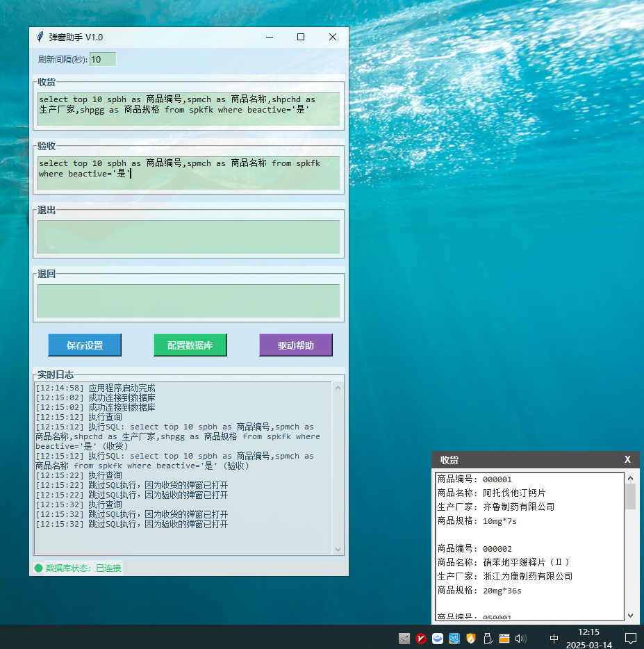The height and width of the screenshot is (649, 644).
Task: Click the feather icon in title bar
Action: tap(40, 37)
